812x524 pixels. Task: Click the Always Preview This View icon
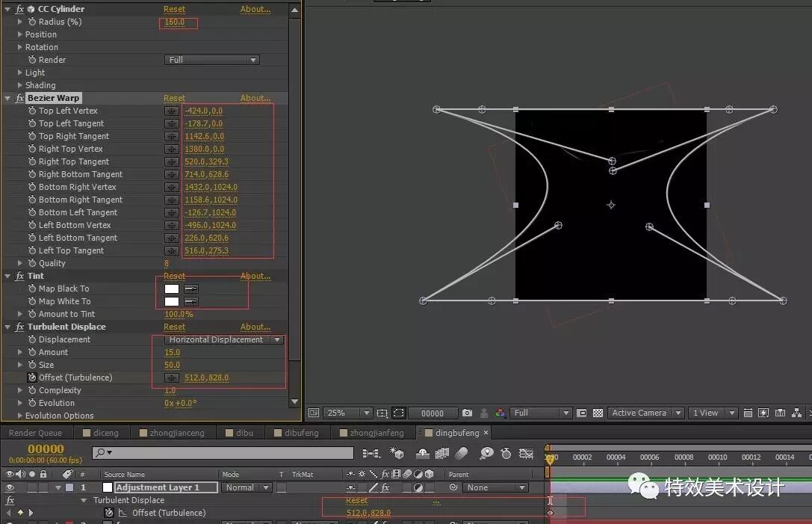(314, 413)
